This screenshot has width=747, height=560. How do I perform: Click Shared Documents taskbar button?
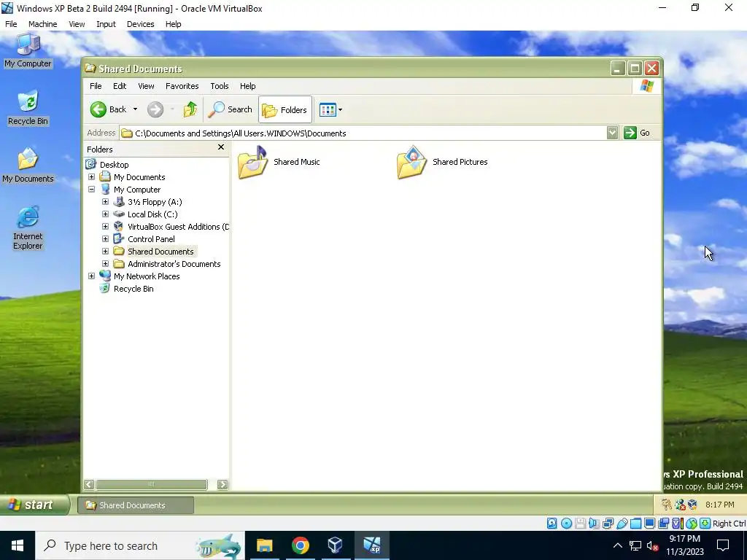click(x=136, y=505)
